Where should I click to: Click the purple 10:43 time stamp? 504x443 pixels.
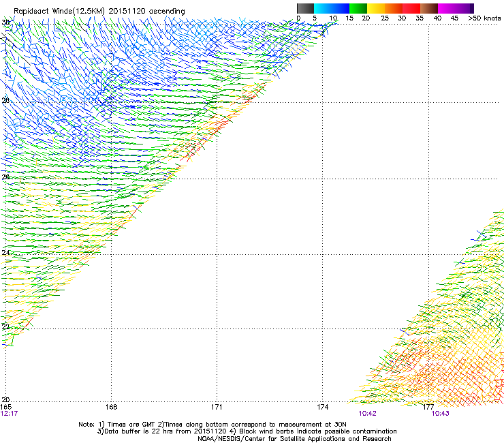(440, 414)
